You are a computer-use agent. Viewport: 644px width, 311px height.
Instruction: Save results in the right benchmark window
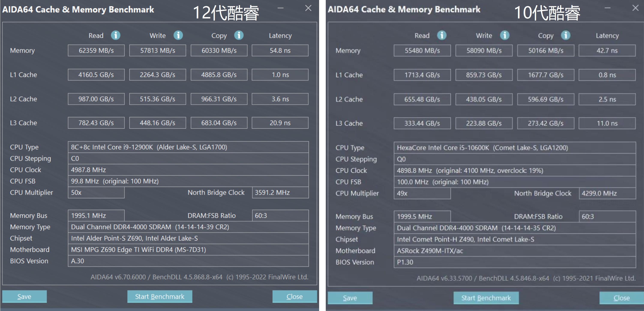(350, 298)
